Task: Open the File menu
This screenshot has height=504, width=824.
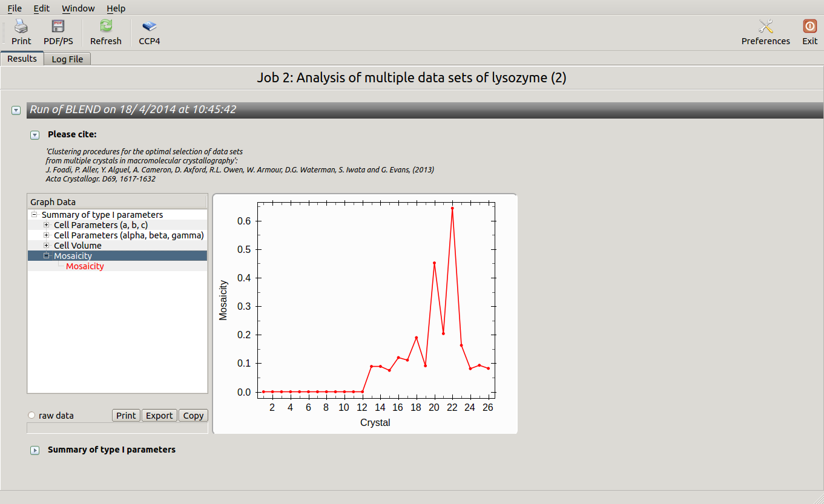Action: pyautogui.click(x=15, y=8)
